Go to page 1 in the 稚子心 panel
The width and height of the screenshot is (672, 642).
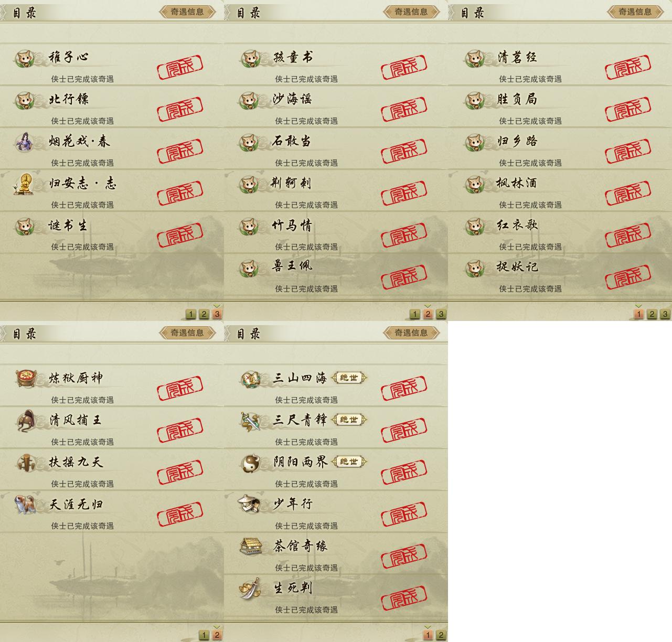point(191,314)
